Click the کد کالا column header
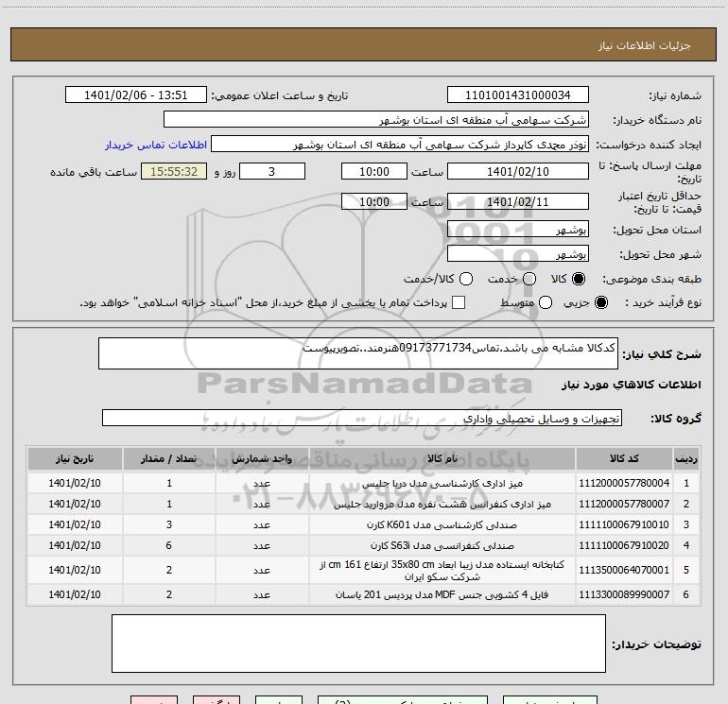This screenshot has width=728, height=704. pos(624,459)
